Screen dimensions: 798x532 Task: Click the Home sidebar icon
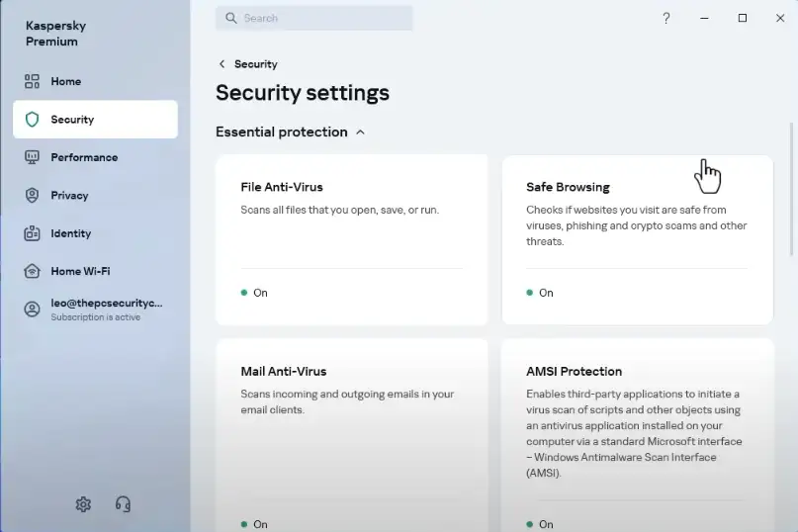[32, 81]
